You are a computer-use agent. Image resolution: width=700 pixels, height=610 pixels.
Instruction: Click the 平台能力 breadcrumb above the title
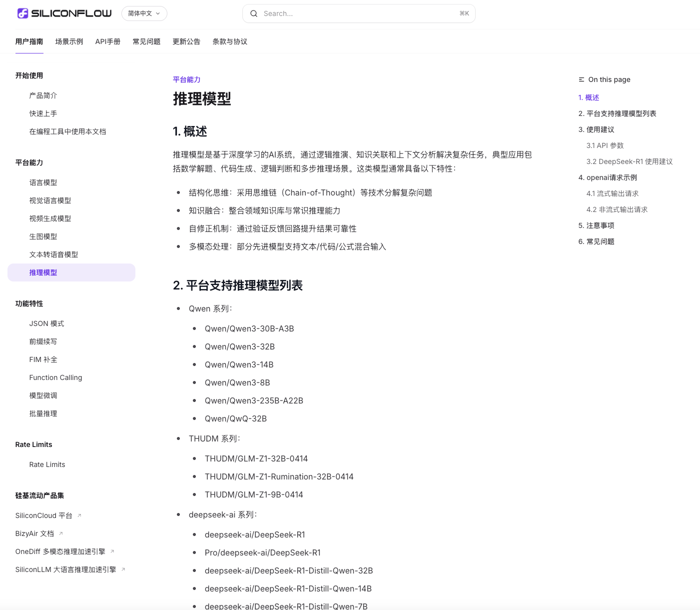[186, 79]
